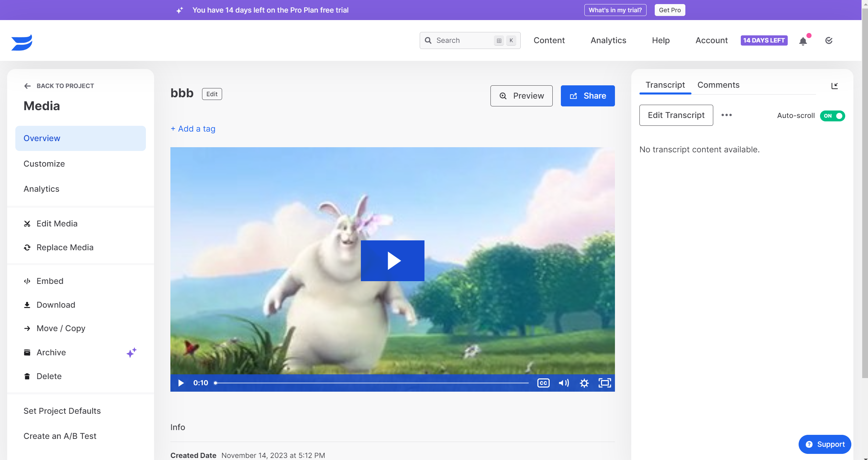Click the Created Date value text

pos(273,456)
